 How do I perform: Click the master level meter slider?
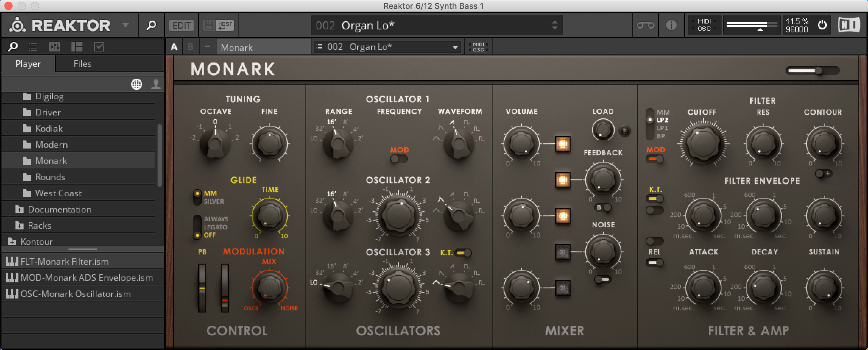coord(752,25)
